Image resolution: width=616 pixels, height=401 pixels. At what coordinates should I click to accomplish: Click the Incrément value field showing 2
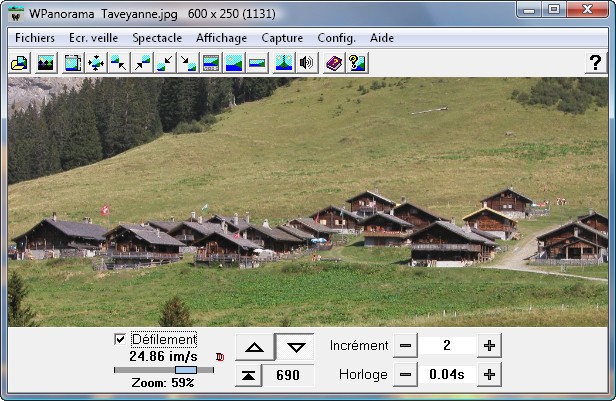click(447, 346)
